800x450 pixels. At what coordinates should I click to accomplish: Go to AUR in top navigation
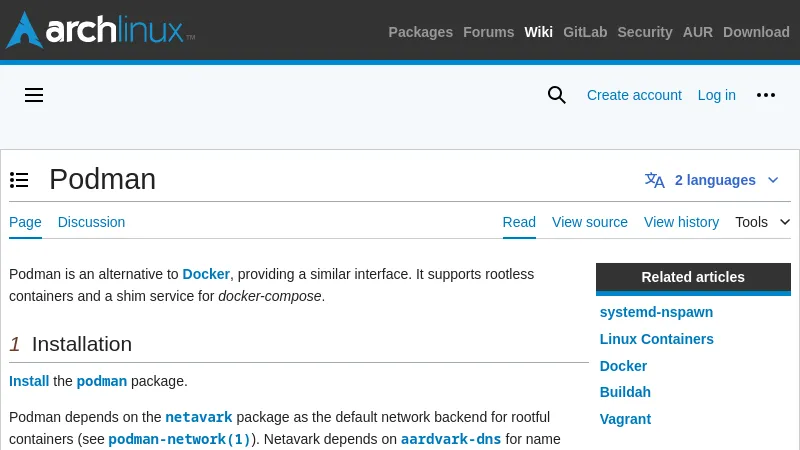tap(697, 32)
